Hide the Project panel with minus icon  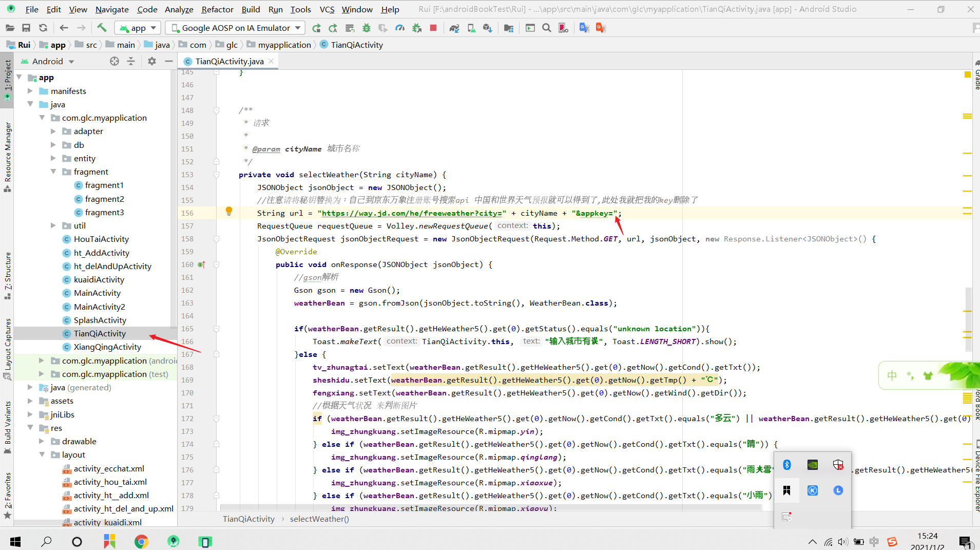[168, 61]
